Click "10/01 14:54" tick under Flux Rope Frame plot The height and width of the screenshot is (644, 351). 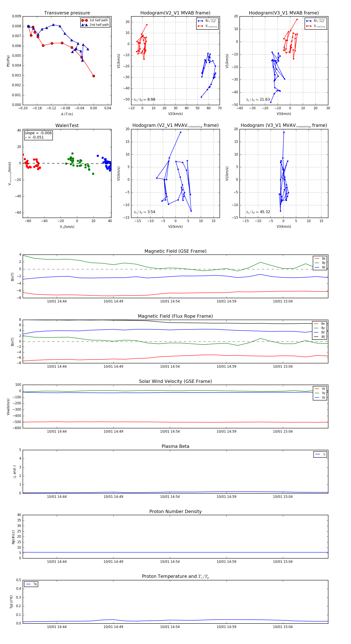[x=170, y=366]
